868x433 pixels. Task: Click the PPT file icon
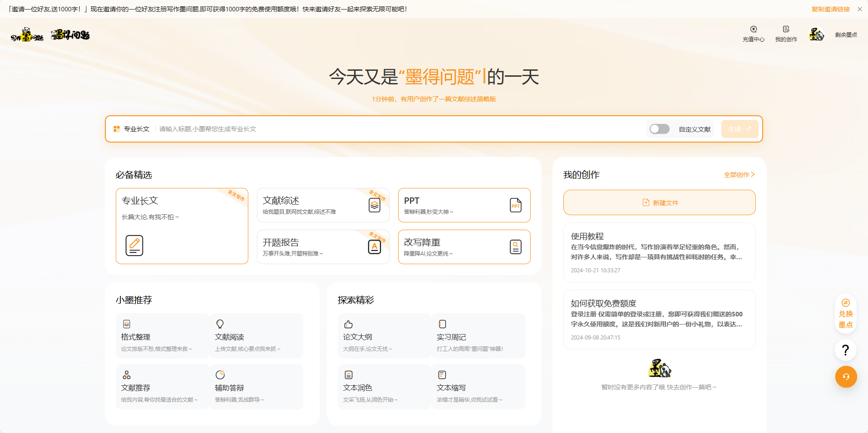pyautogui.click(x=515, y=205)
